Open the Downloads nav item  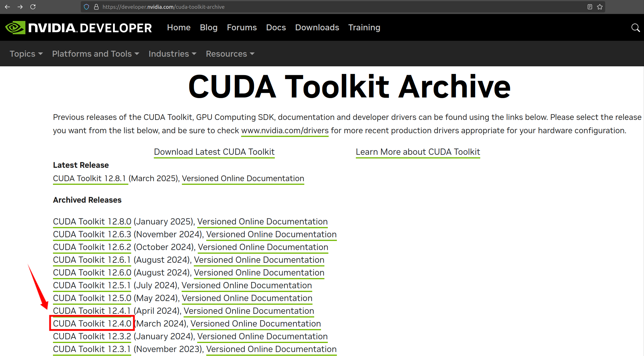tap(317, 27)
